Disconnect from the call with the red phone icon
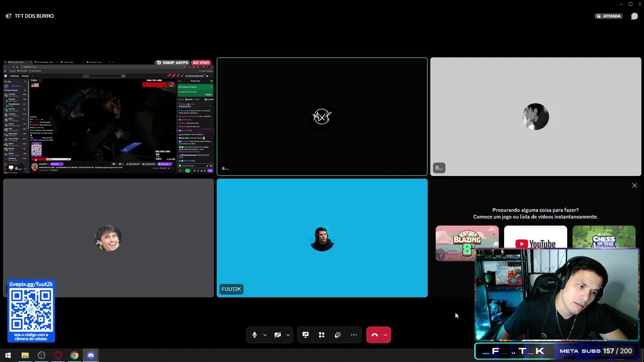644x362 pixels. tap(374, 335)
